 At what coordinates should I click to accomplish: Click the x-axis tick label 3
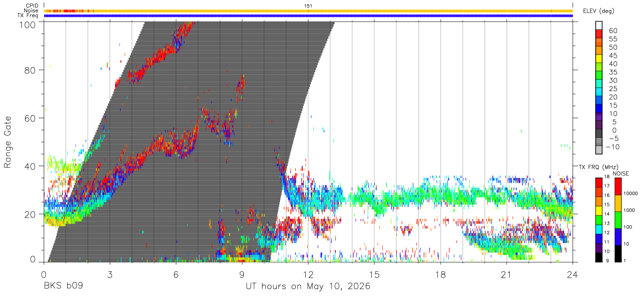[x=110, y=274]
